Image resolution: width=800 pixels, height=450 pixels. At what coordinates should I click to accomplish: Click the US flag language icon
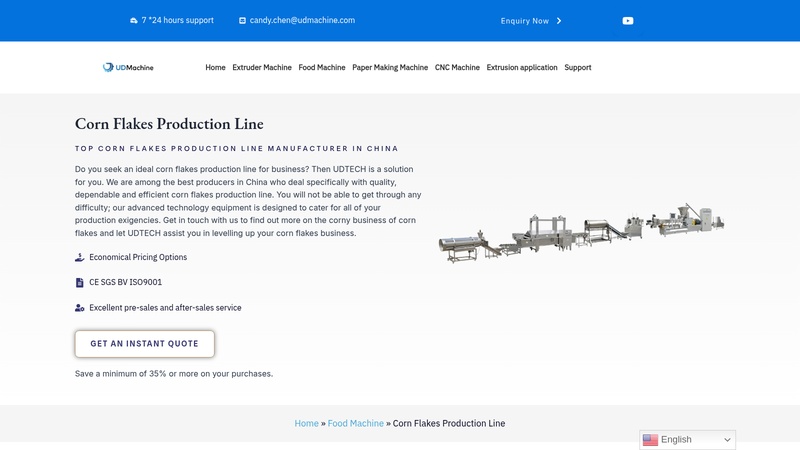pos(650,440)
